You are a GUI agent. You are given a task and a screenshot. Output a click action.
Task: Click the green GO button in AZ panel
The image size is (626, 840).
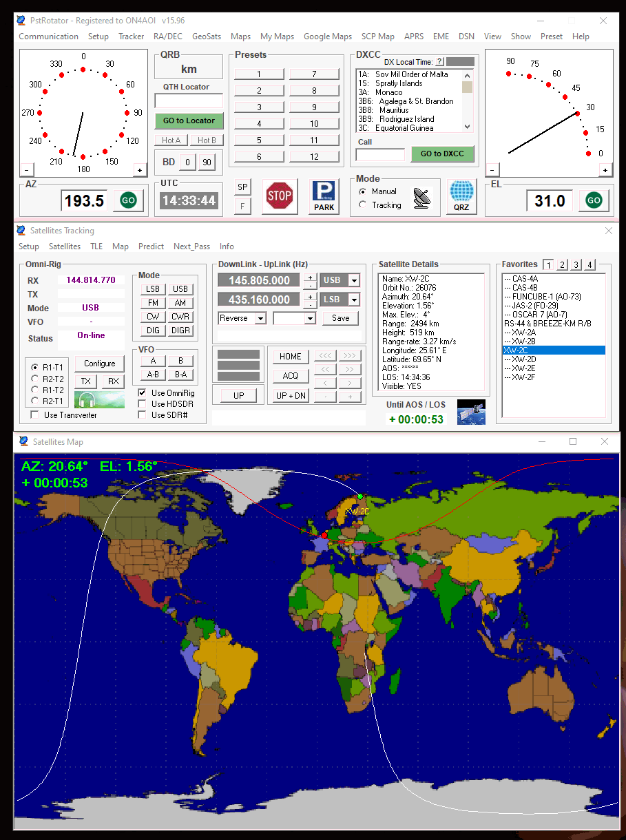click(128, 200)
